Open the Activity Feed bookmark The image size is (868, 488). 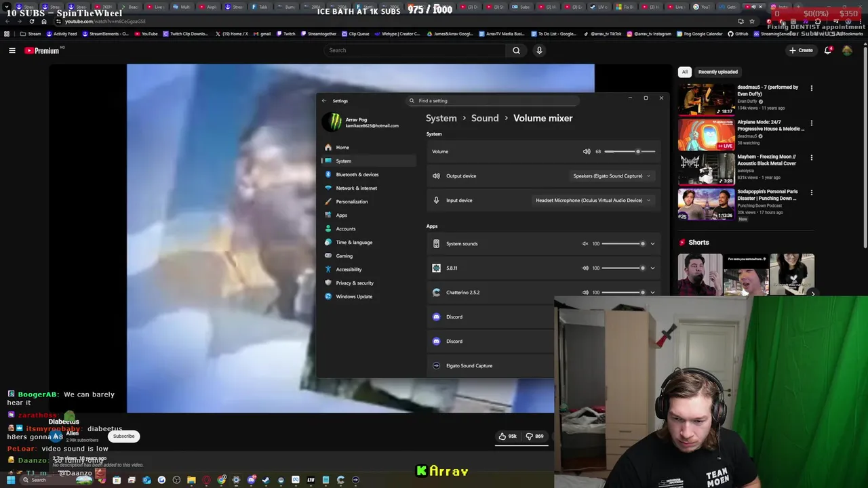pos(61,34)
